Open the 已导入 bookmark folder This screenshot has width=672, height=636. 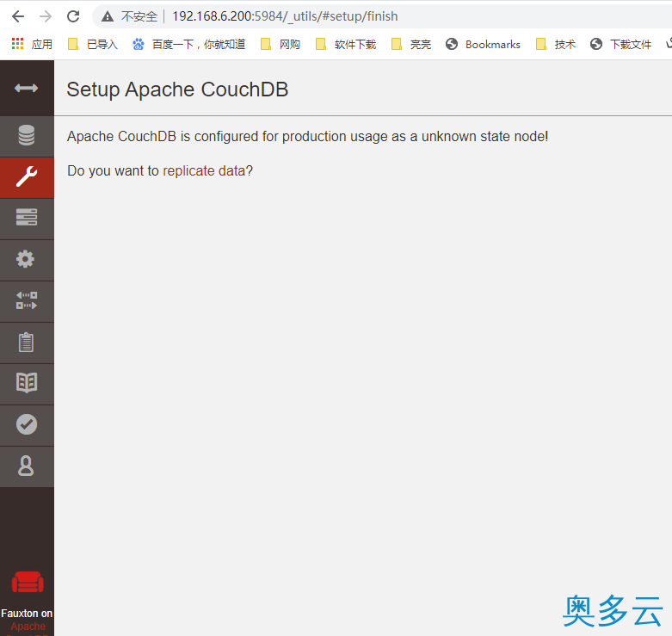93,44
